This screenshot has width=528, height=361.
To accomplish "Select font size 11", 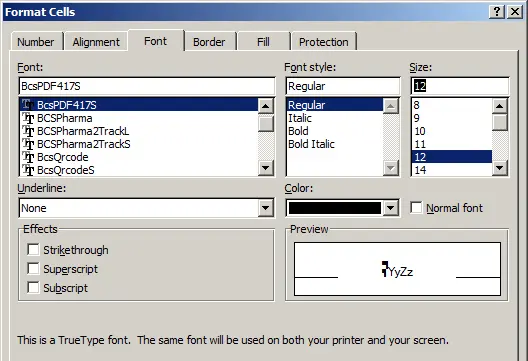I will click(452, 144).
